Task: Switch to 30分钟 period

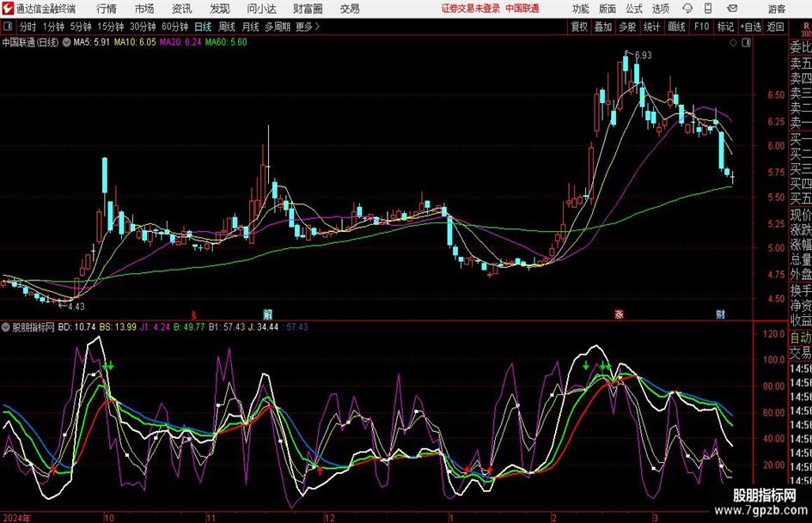Action: coord(143,27)
